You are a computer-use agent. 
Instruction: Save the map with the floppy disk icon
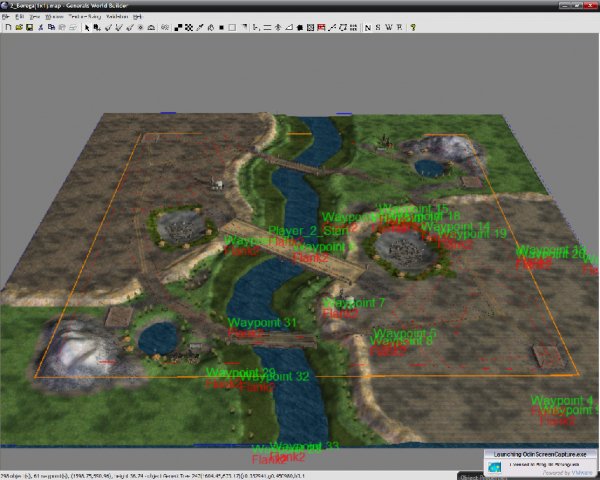click(x=29, y=27)
